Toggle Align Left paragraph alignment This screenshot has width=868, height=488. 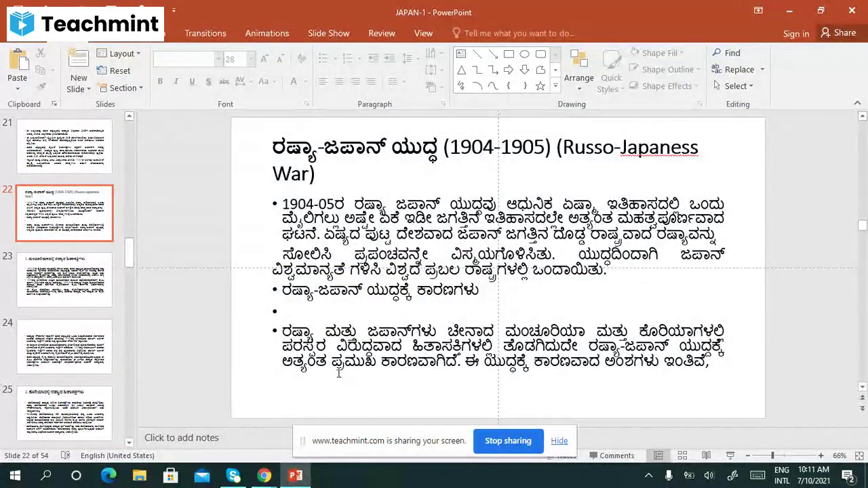pyautogui.click(x=323, y=81)
